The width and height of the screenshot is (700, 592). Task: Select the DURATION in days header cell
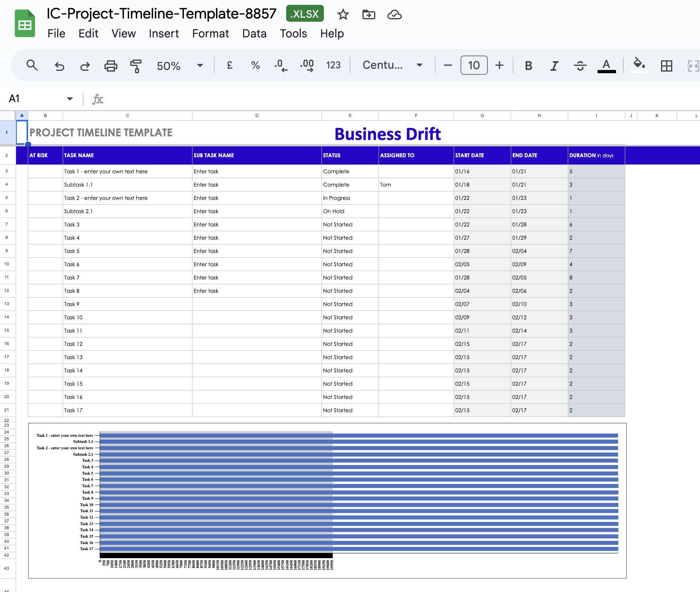pyautogui.click(x=596, y=155)
